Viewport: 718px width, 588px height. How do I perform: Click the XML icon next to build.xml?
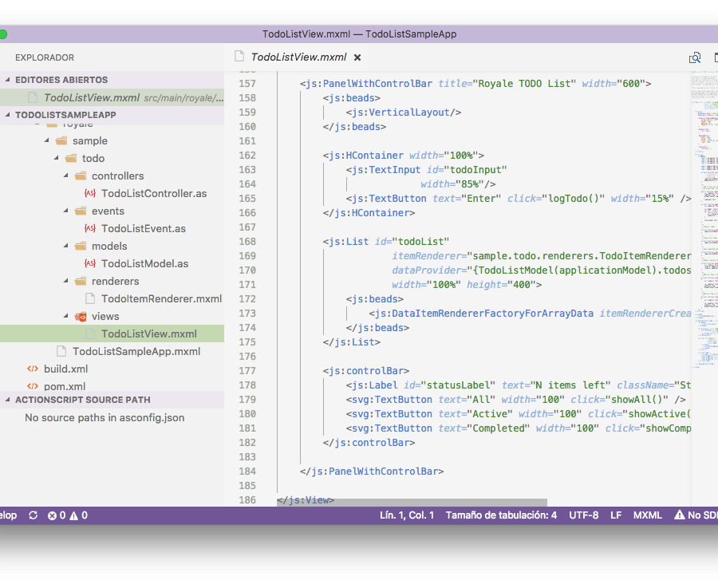[33, 369]
